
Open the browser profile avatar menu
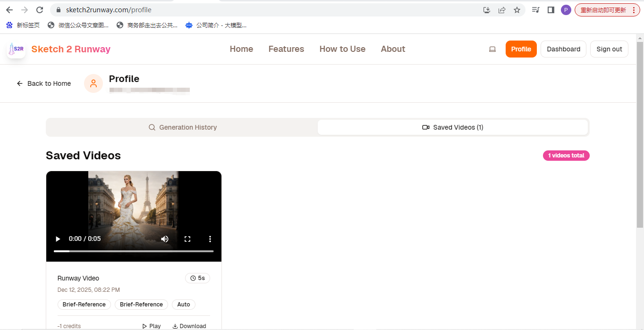pyautogui.click(x=566, y=9)
